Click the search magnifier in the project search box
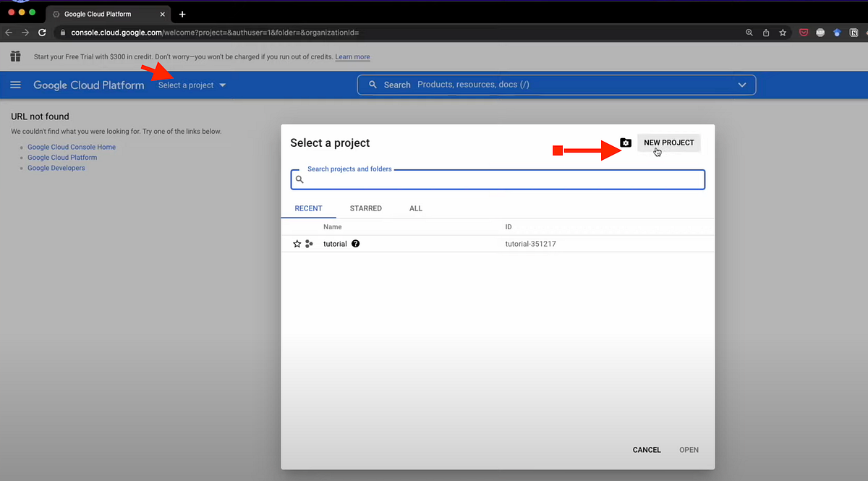This screenshot has width=868, height=481. 299,179
